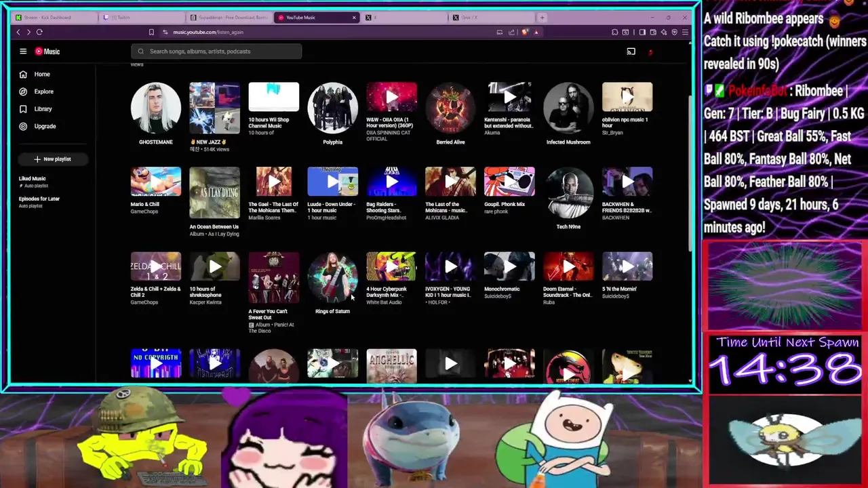
Task: Play IVOXYGEN - YOUNG KID 1 hour
Action: click(x=450, y=266)
